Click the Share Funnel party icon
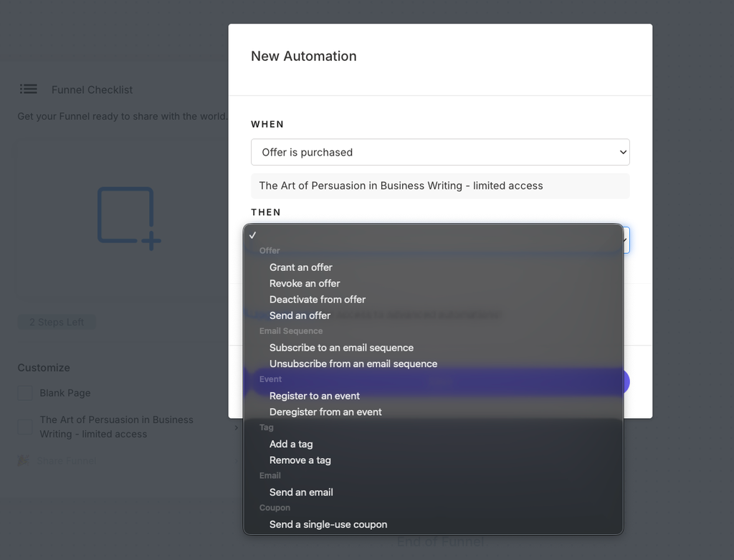The image size is (734, 560). coord(24,461)
